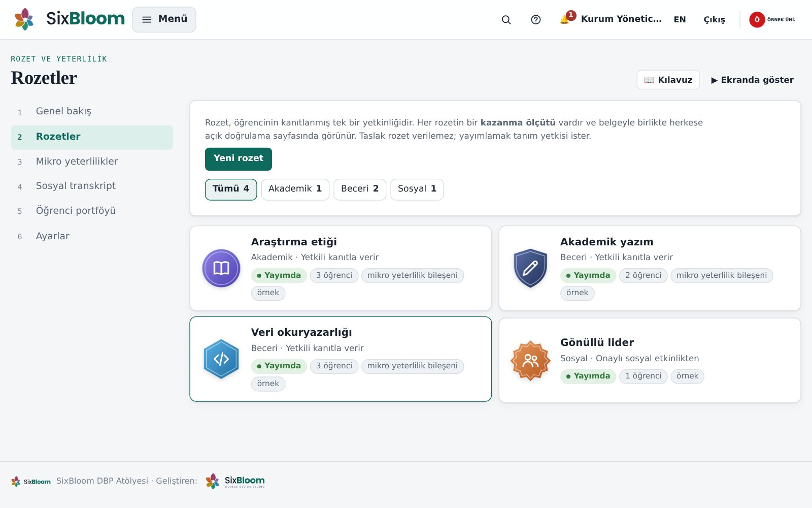This screenshot has width=812, height=508.
Task: Click mikro yeterlilik bileşeni chip on Araştırma etiği
Action: click(x=413, y=275)
